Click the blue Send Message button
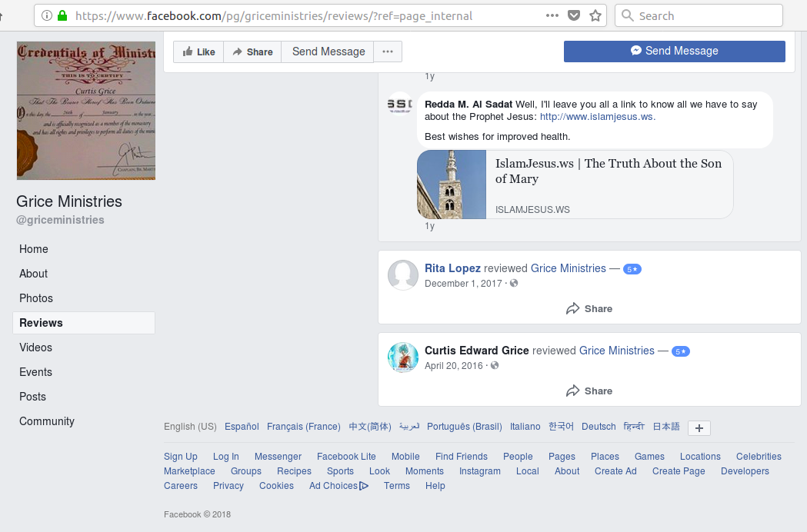The image size is (807, 532). pos(674,51)
